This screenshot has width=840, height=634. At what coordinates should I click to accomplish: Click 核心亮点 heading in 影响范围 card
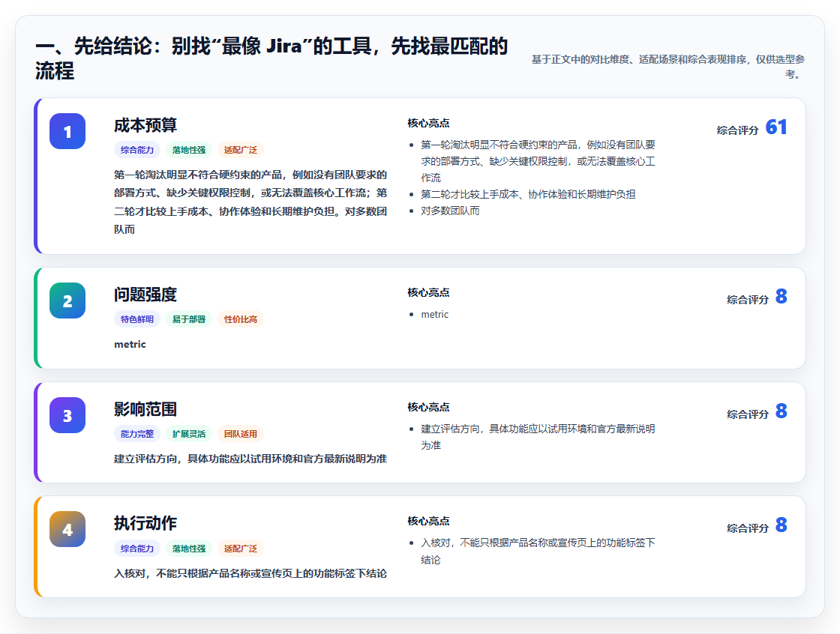point(428,407)
